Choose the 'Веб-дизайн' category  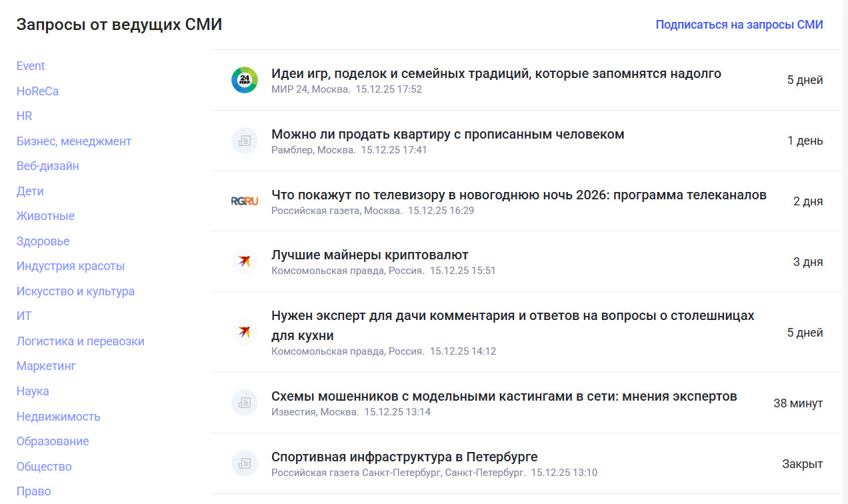(x=48, y=166)
